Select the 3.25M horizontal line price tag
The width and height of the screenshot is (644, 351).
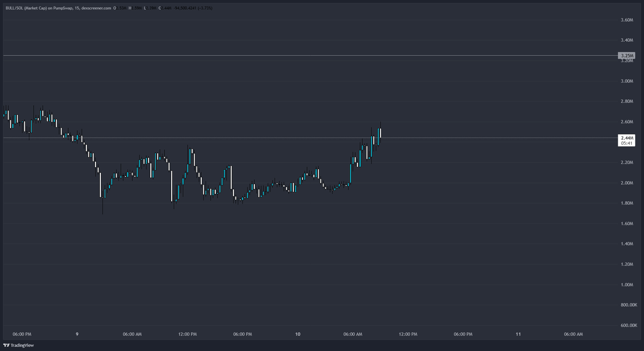coord(627,56)
